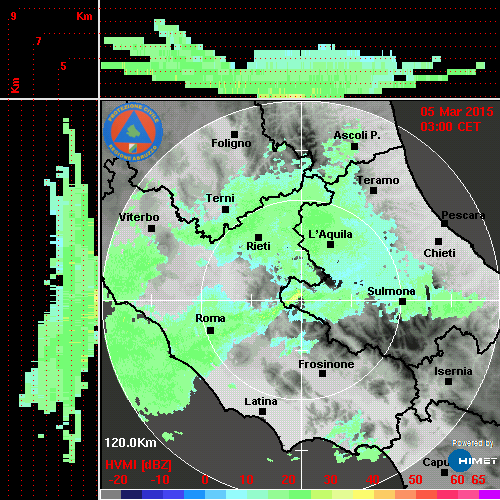Image resolution: width=500 pixels, height=500 pixels.
Task: Click the "-20" dBZ scale value
Action: pyautogui.click(x=118, y=480)
